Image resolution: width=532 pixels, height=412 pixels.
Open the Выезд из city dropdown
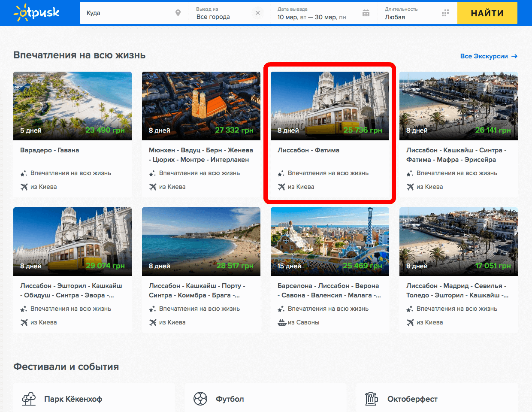coord(230,13)
